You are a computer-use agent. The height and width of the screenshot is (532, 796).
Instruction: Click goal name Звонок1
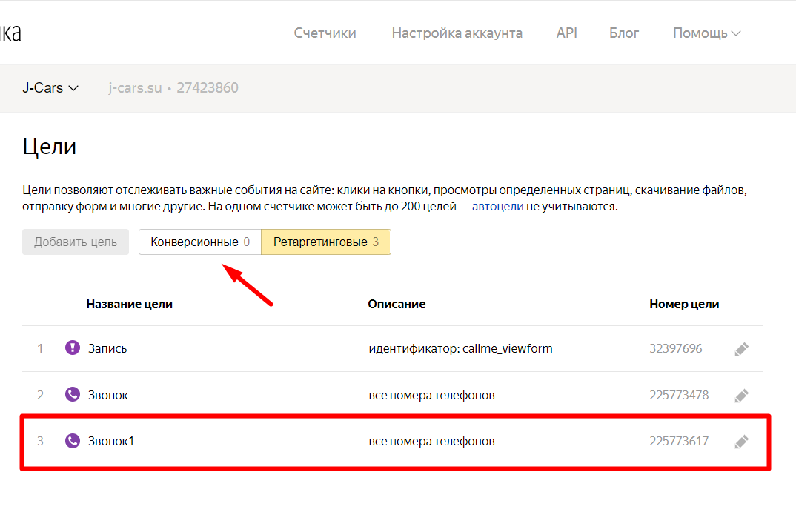pyautogui.click(x=111, y=442)
